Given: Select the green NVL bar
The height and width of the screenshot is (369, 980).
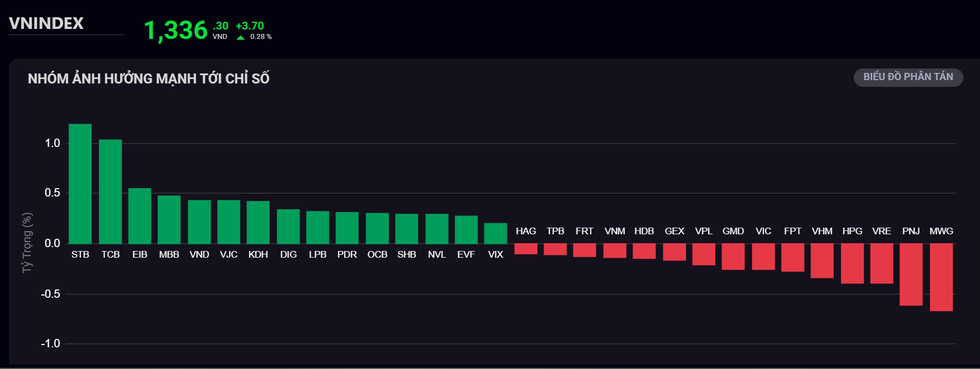Looking at the screenshot, I should point(436,229).
